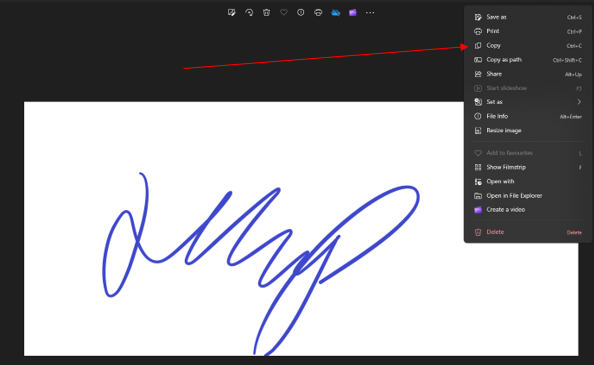Click the heart favourite icon in toolbar
The width and height of the screenshot is (594, 365).
point(283,12)
